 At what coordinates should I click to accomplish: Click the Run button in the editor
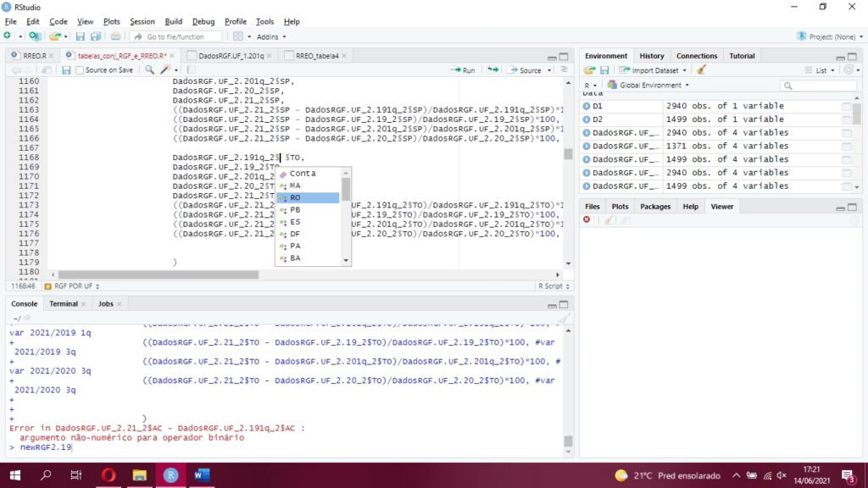463,70
